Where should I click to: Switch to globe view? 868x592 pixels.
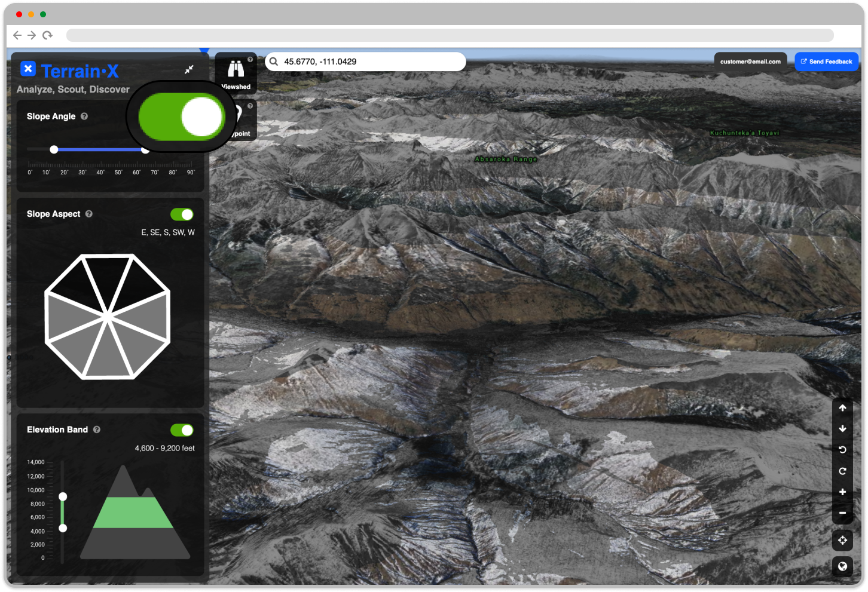[842, 566]
